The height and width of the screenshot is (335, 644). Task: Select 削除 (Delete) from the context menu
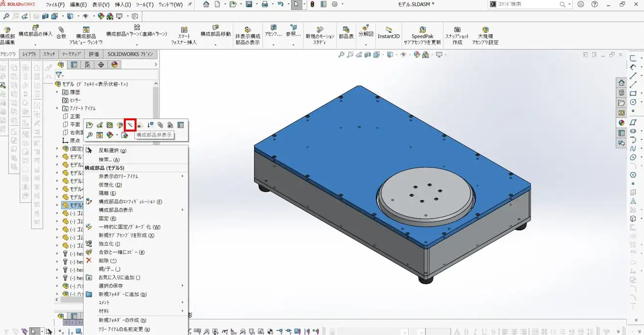(x=107, y=261)
